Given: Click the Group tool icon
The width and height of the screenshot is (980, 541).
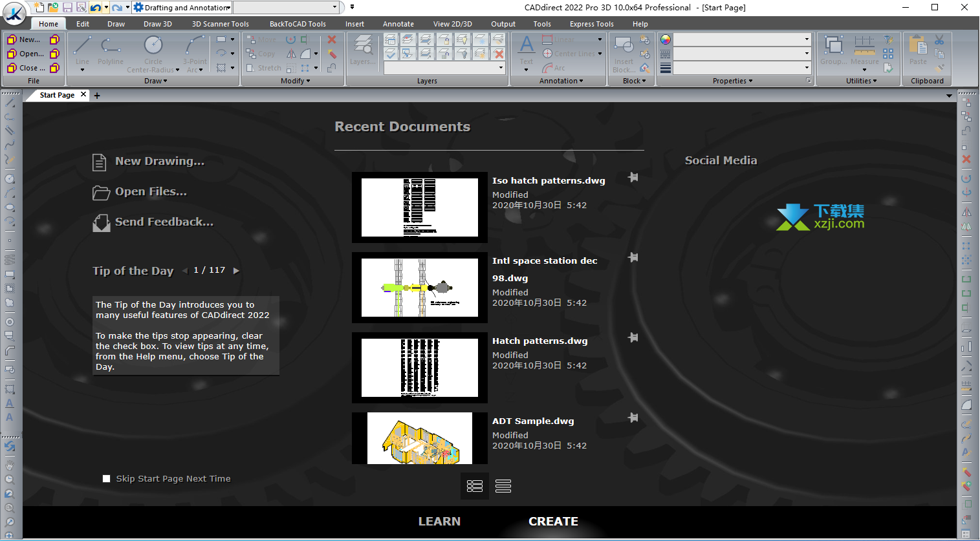Looking at the screenshot, I should coord(833,50).
